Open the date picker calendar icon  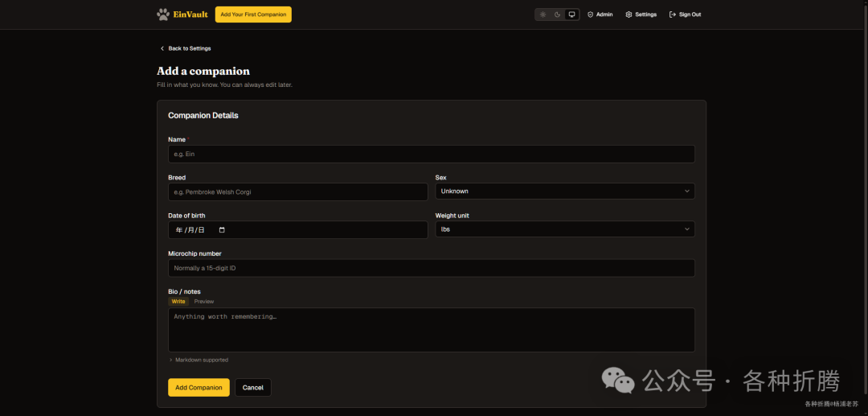223,230
